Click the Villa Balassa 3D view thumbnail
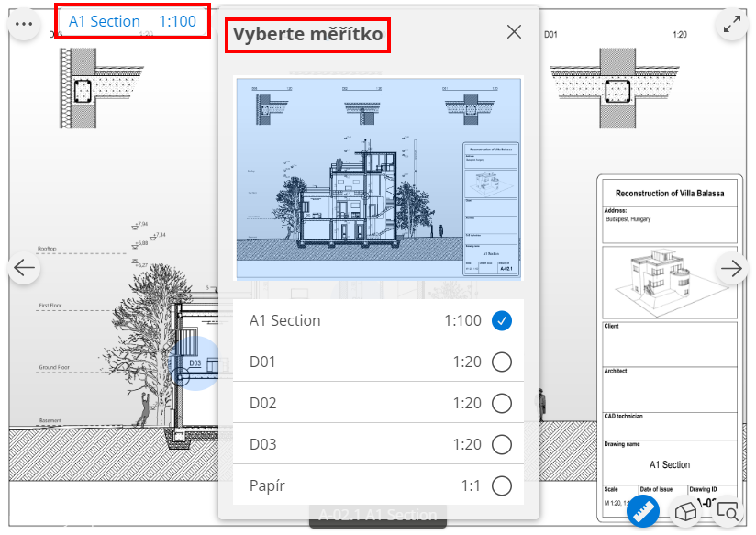The width and height of the screenshot is (756, 535). coord(670,283)
